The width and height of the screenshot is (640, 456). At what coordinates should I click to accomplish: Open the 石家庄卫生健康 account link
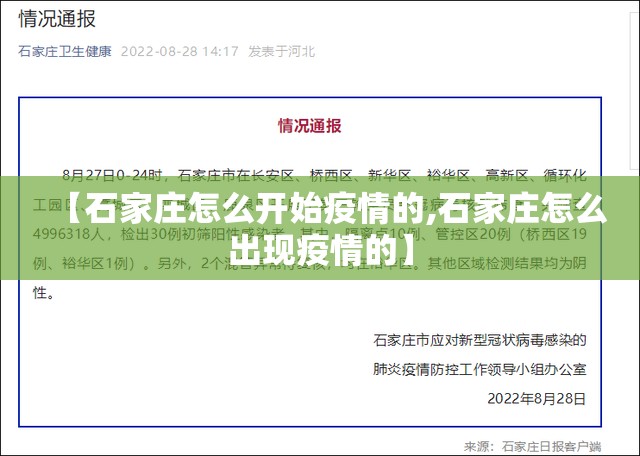pos(64,51)
